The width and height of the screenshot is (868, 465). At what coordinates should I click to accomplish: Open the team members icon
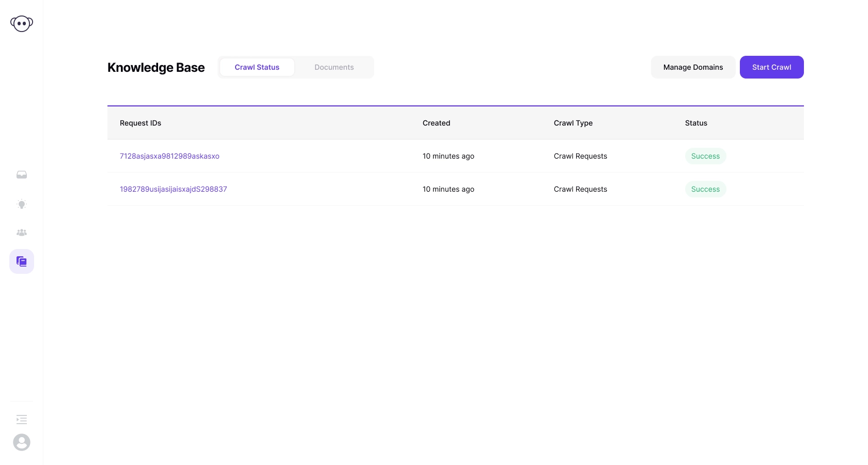[x=22, y=233]
